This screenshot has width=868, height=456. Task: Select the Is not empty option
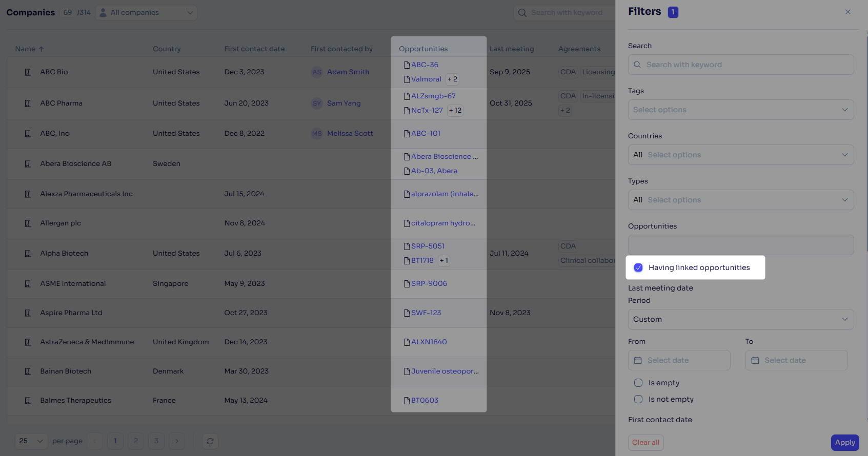click(638, 399)
